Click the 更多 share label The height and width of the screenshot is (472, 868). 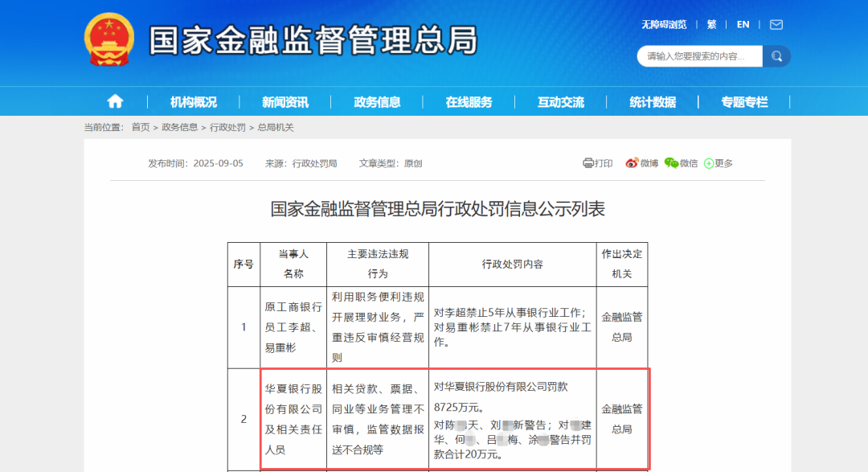click(723, 163)
